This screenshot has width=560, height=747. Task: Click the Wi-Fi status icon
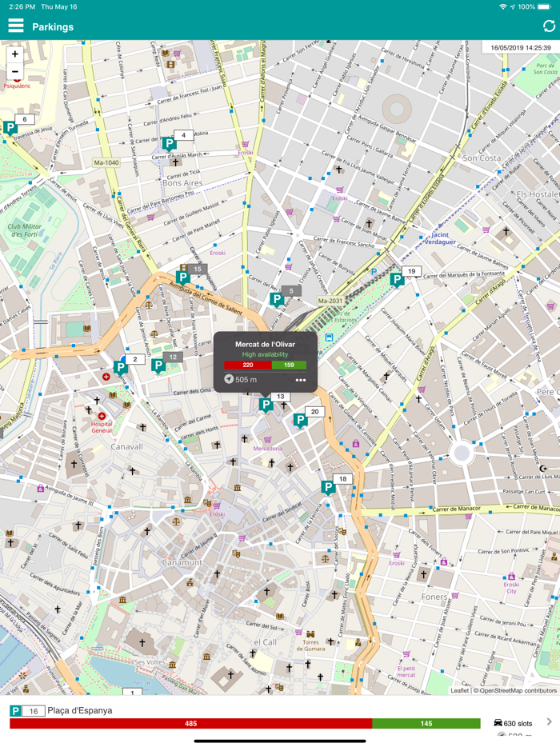tap(502, 6)
